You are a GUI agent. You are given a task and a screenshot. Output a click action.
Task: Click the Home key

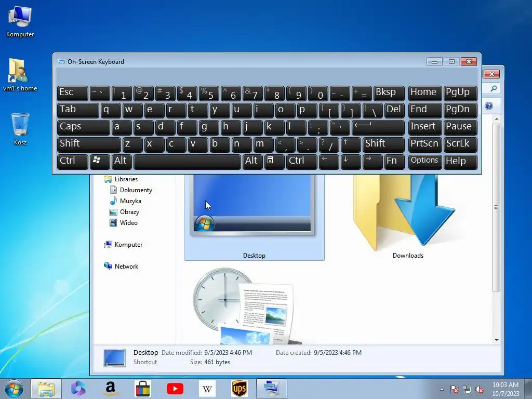425,94
